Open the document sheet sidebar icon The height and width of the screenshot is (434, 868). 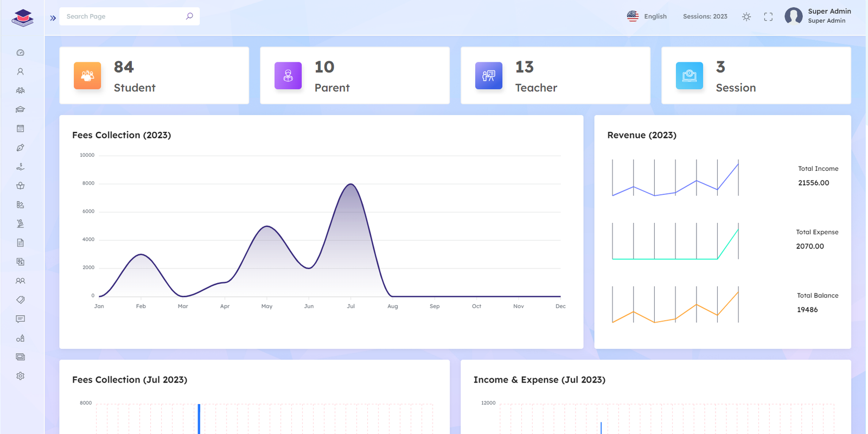[21, 242]
